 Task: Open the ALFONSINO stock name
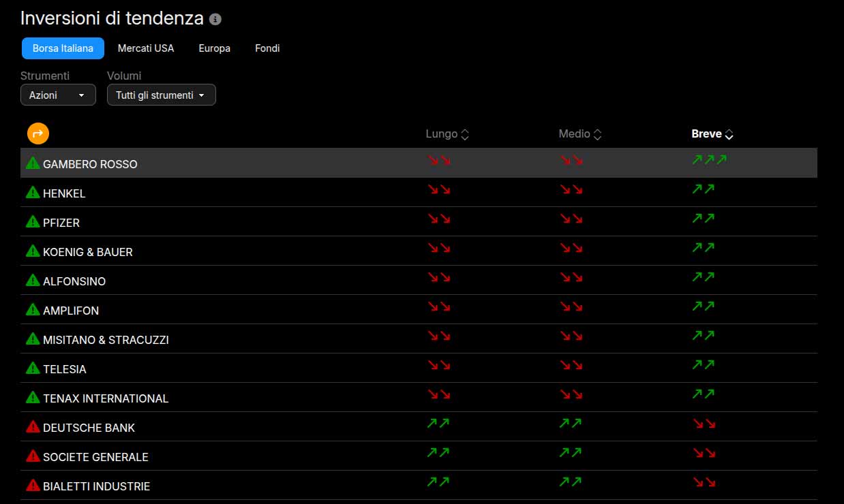coord(74,281)
